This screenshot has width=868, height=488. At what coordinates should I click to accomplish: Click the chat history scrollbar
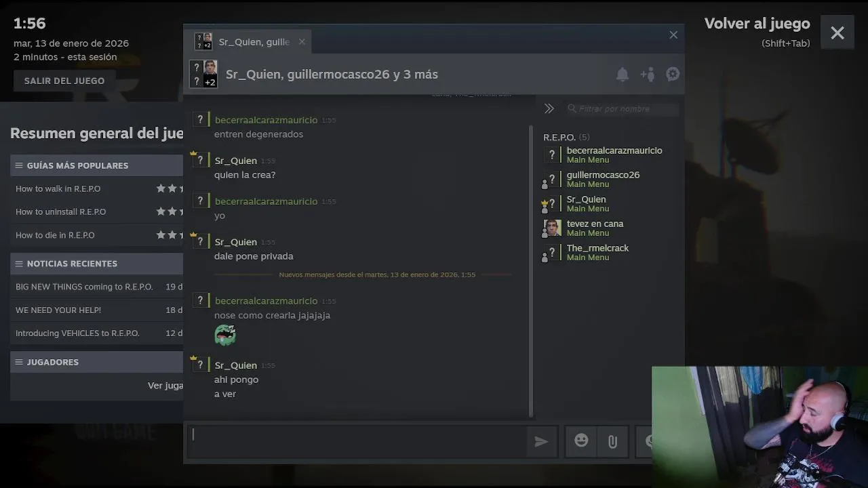click(531, 271)
